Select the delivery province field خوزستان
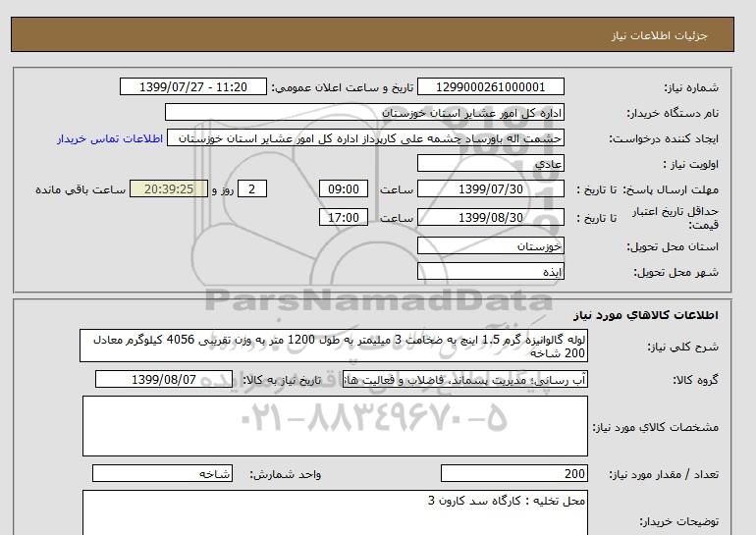The height and width of the screenshot is (535, 756). click(490, 245)
